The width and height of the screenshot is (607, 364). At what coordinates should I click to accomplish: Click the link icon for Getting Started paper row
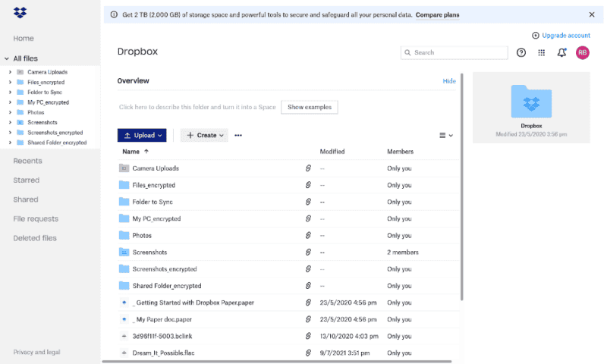[308, 303]
